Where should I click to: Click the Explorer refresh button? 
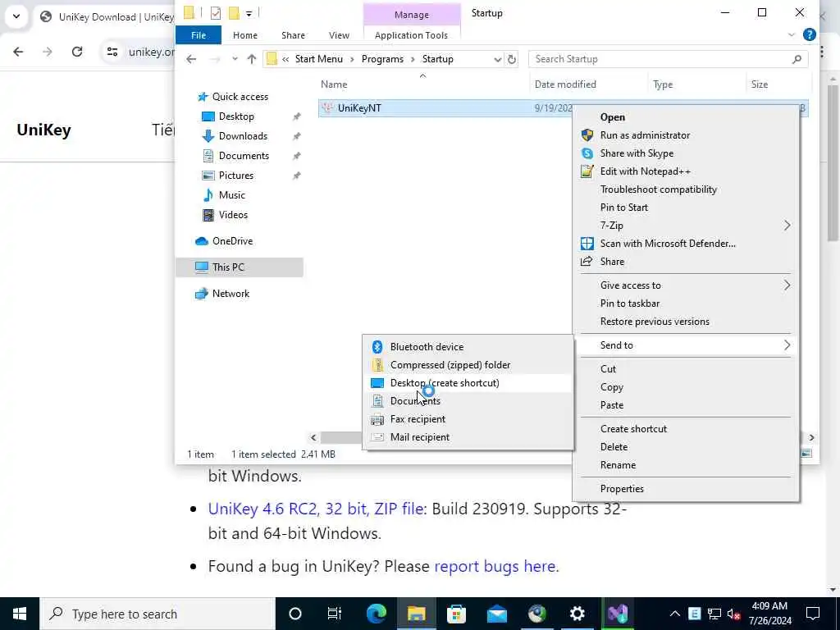[x=512, y=59]
